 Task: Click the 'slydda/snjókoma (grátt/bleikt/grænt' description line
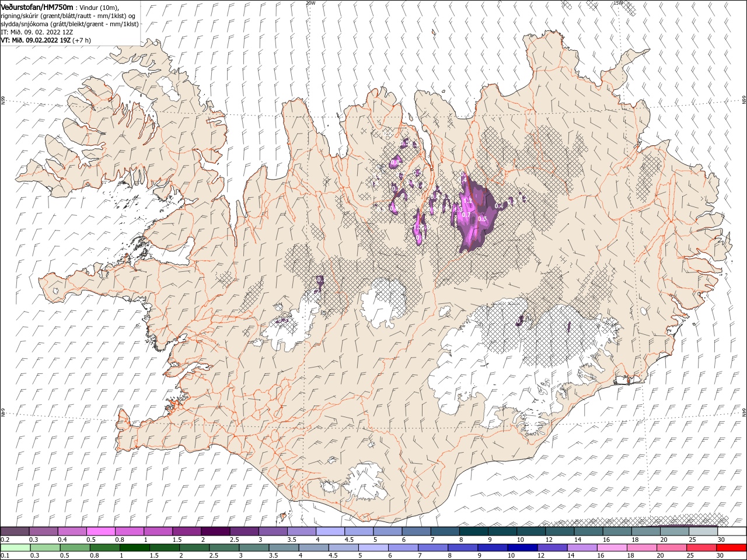(x=69, y=24)
